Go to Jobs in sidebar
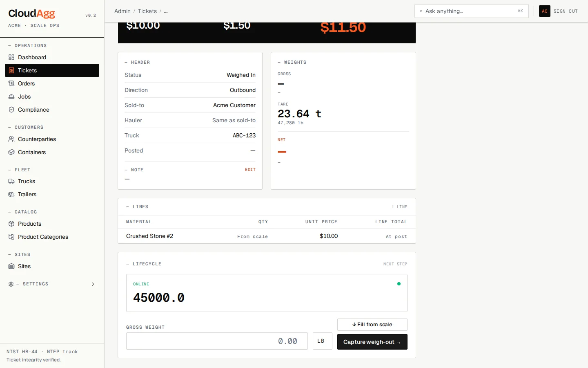 (52, 96)
